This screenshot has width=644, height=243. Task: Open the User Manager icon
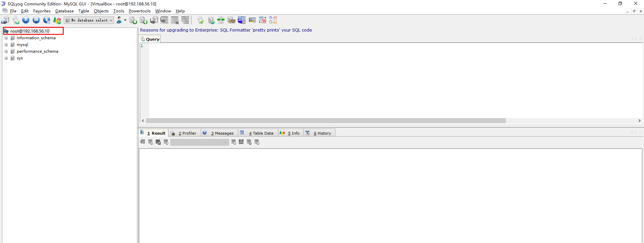pyautogui.click(x=119, y=20)
